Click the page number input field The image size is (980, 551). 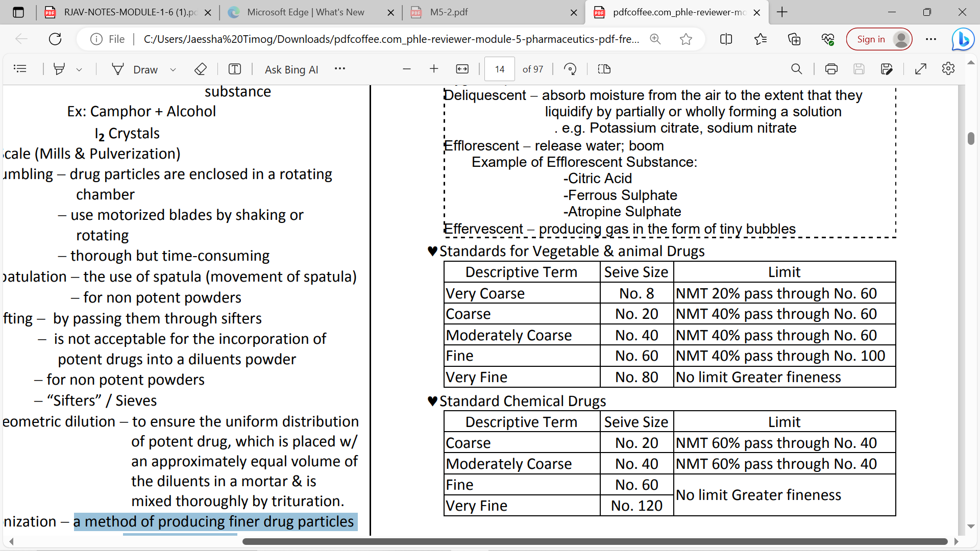click(x=499, y=69)
